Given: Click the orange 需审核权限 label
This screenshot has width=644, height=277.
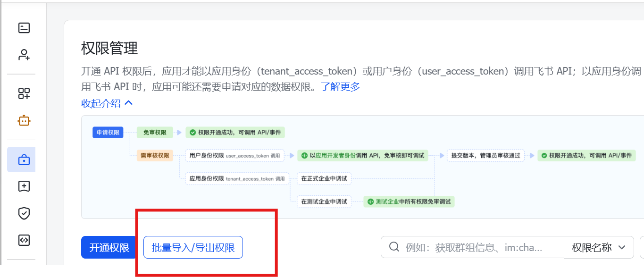Looking at the screenshot, I should [155, 155].
